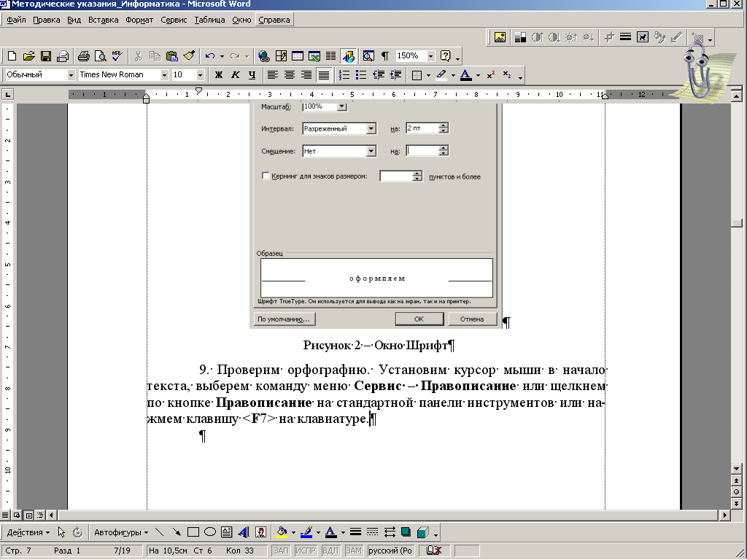Toggle justified alignment
The image size is (747, 560).
point(324,75)
